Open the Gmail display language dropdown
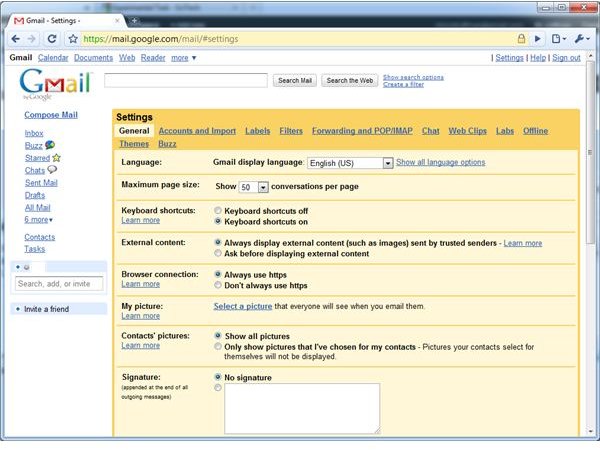 (350, 163)
